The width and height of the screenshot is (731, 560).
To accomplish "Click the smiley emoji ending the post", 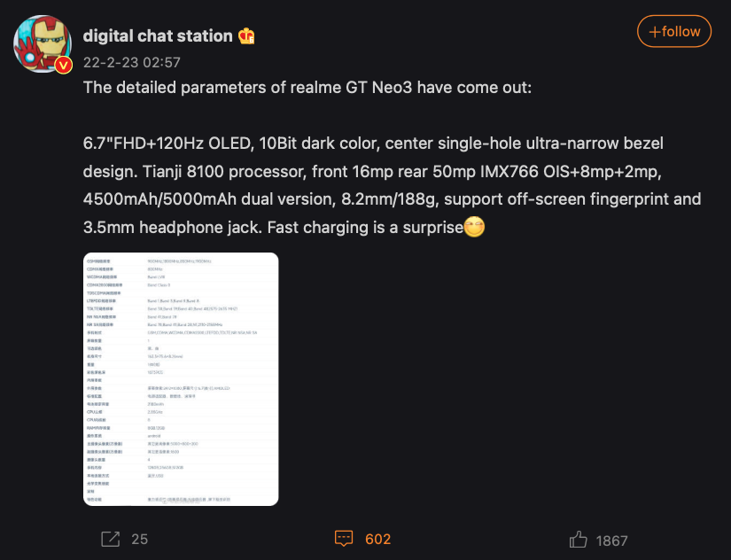I will click(x=476, y=228).
